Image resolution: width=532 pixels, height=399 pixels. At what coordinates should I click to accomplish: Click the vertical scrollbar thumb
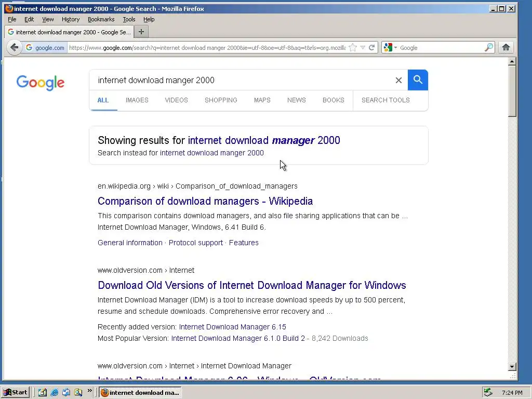512,91
